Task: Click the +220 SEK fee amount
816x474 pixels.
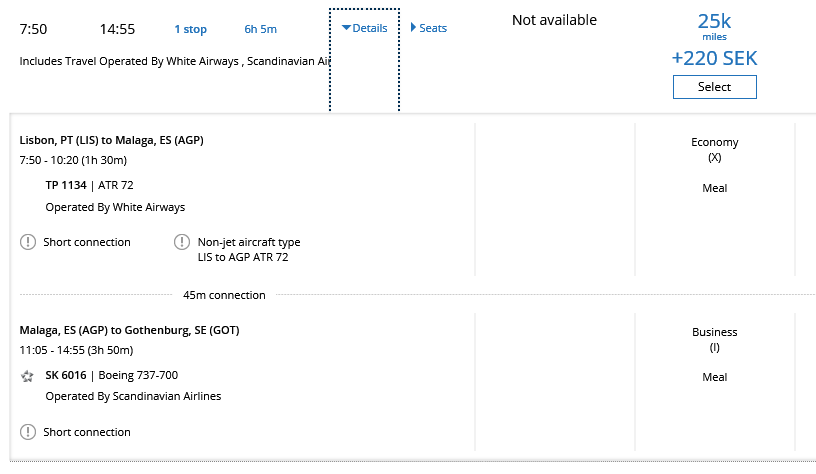Action: point(714,58)
